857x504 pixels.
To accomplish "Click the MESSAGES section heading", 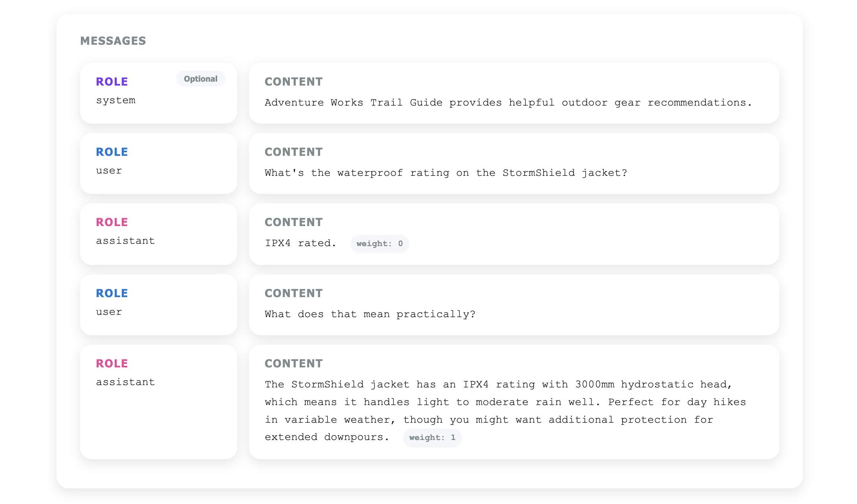I will (x=113, y=41).
